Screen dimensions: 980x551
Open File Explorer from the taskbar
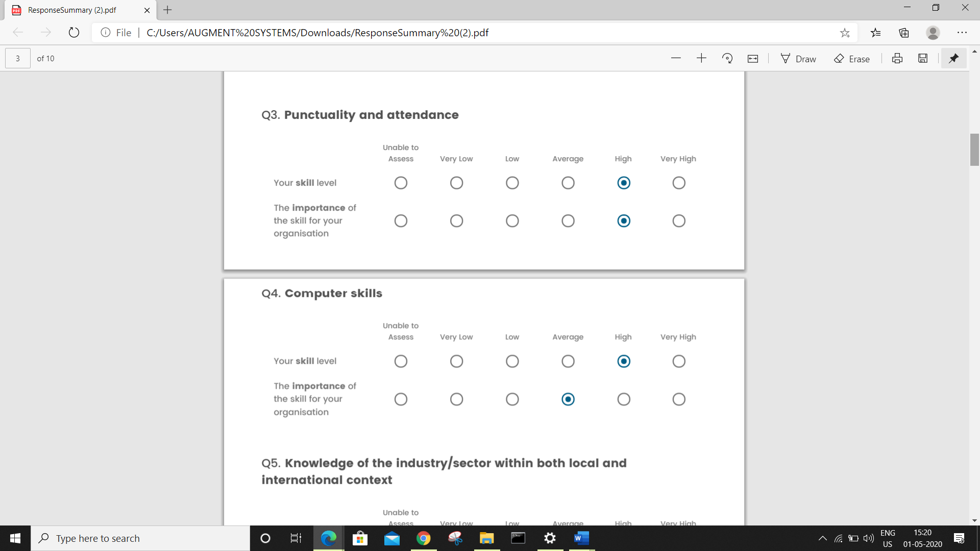(486, 538)
